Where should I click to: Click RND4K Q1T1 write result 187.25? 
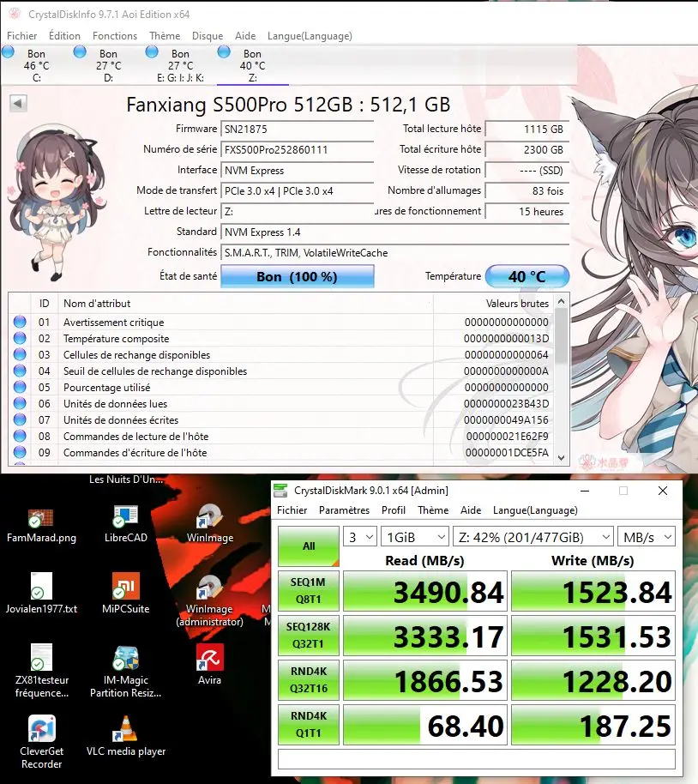pos(593,725)
